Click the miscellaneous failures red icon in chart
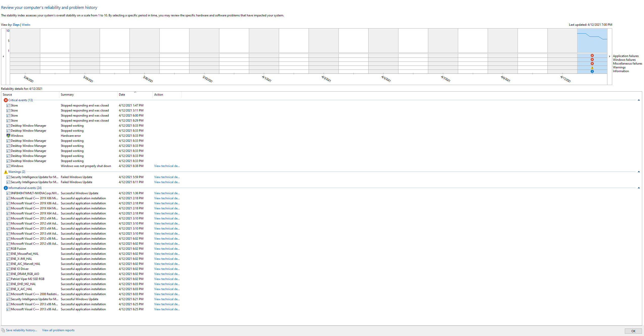Screen dimensions: 644x336 [x=592, y=64]
